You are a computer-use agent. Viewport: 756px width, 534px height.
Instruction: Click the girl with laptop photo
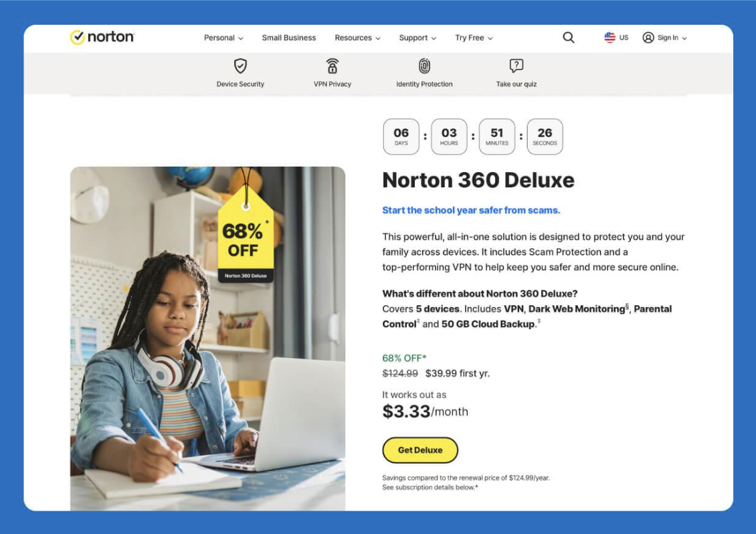tap(208, 339)
